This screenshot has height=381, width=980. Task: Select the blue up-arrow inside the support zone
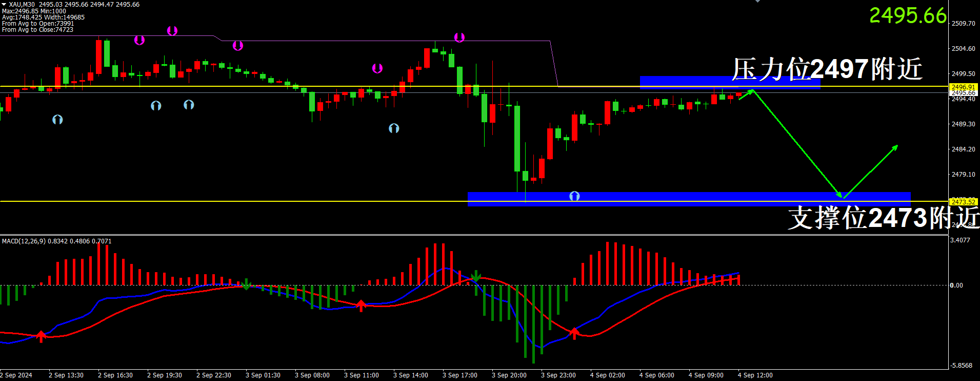point(574,196)
